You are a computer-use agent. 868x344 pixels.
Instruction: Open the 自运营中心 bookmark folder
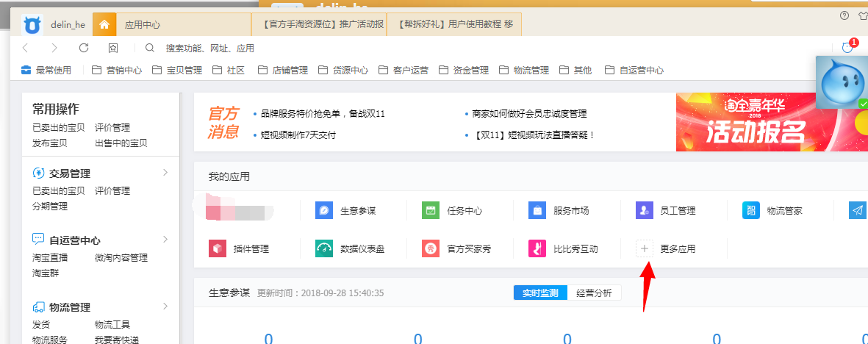634,71
